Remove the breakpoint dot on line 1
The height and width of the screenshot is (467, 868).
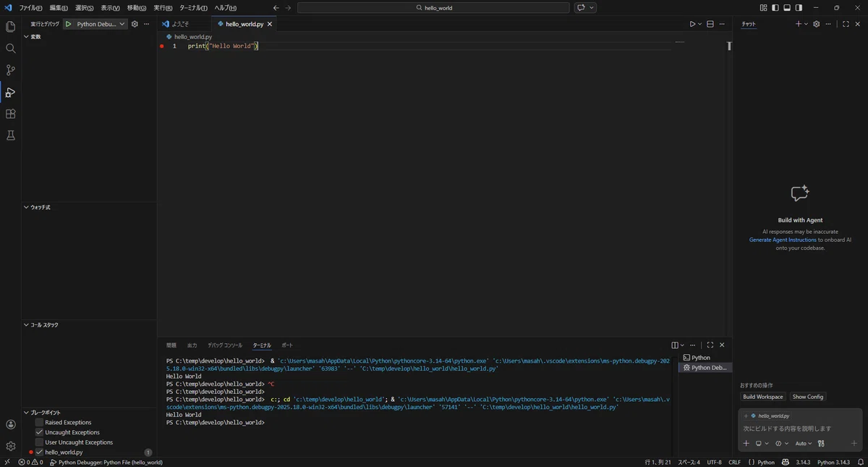[x=162, y=46]
